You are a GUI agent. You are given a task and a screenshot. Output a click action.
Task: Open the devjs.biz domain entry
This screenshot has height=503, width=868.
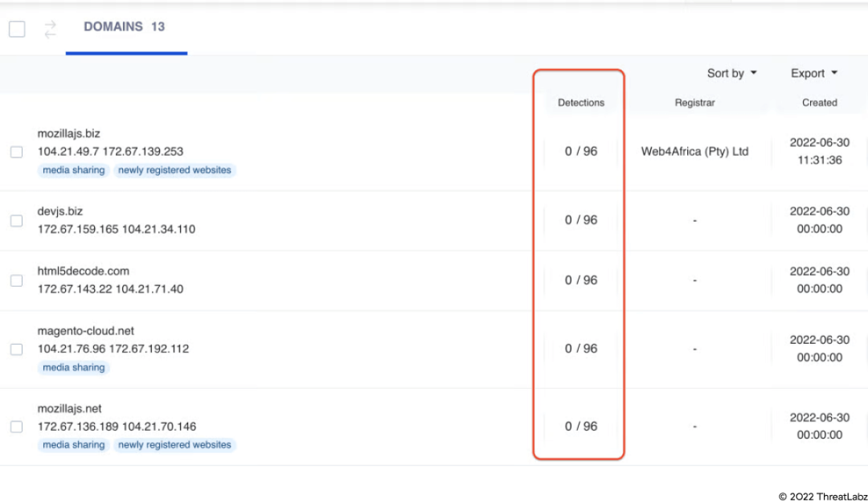click(60, 211)
